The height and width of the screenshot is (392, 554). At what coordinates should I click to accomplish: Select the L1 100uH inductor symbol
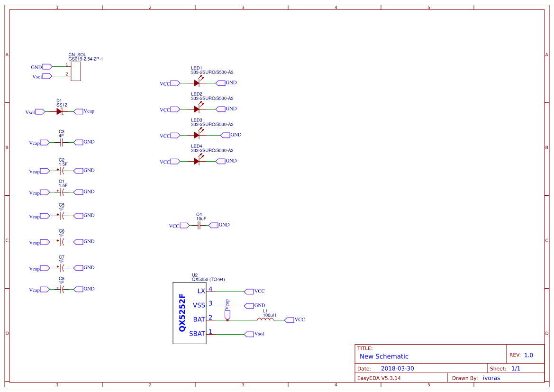(264, 319)
